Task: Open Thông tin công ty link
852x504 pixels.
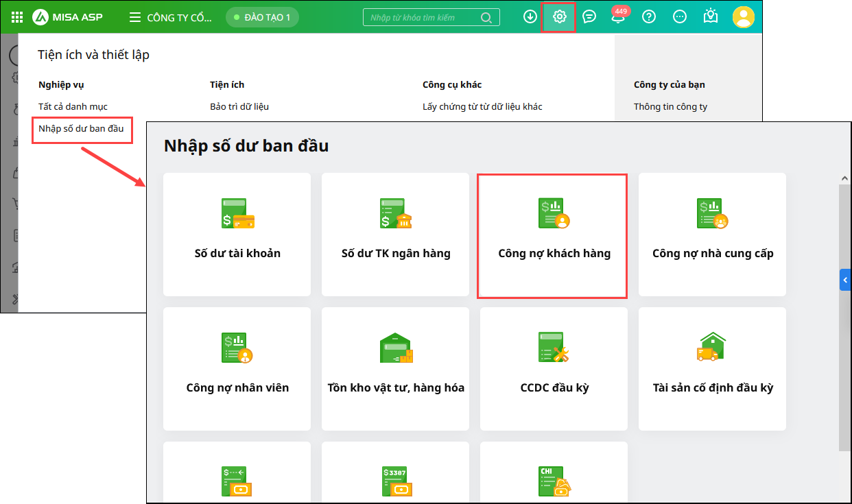Action: click(x=670, y=106)
